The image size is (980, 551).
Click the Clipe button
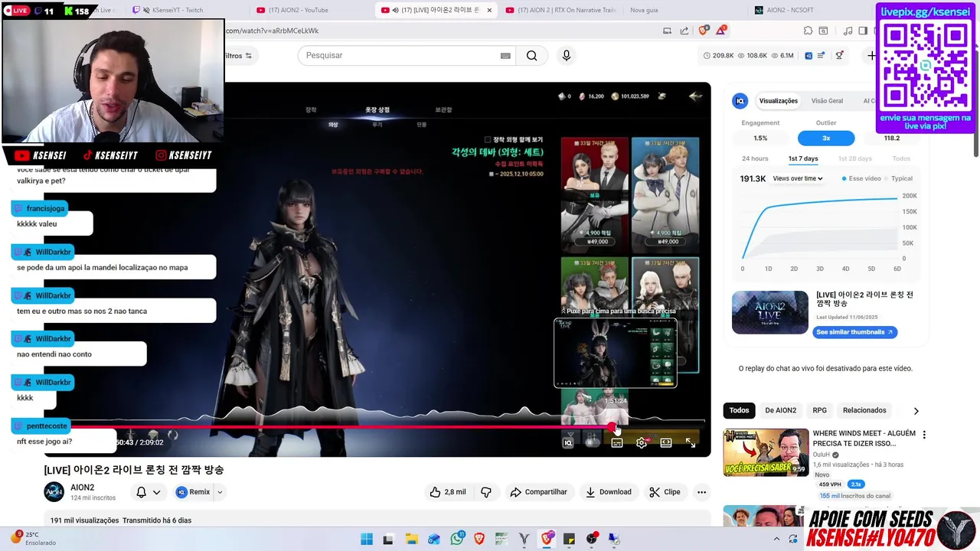665,492
